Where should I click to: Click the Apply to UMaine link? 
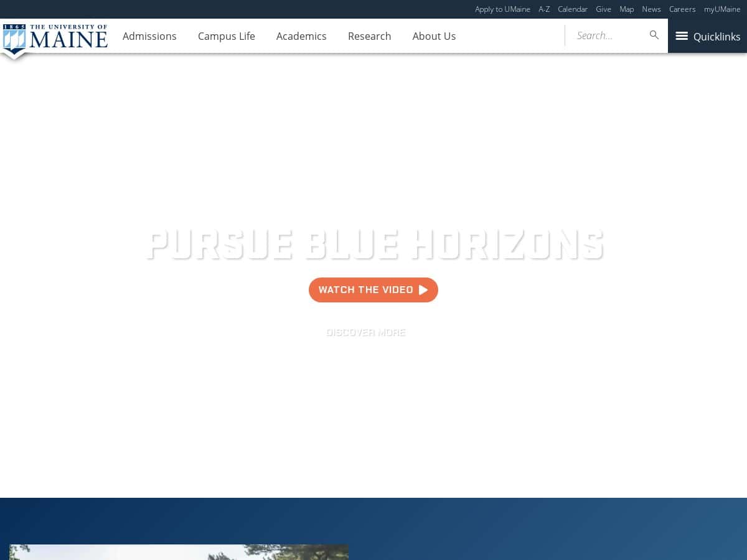coord(502,9)
